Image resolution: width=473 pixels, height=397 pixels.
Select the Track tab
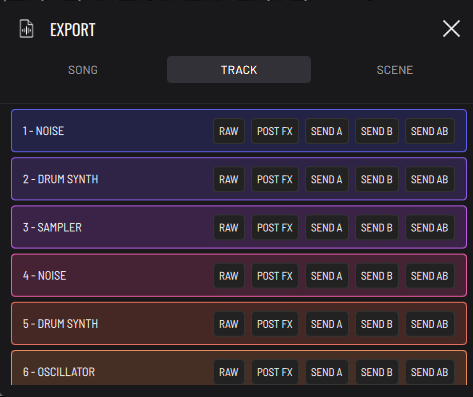(239, 70)
